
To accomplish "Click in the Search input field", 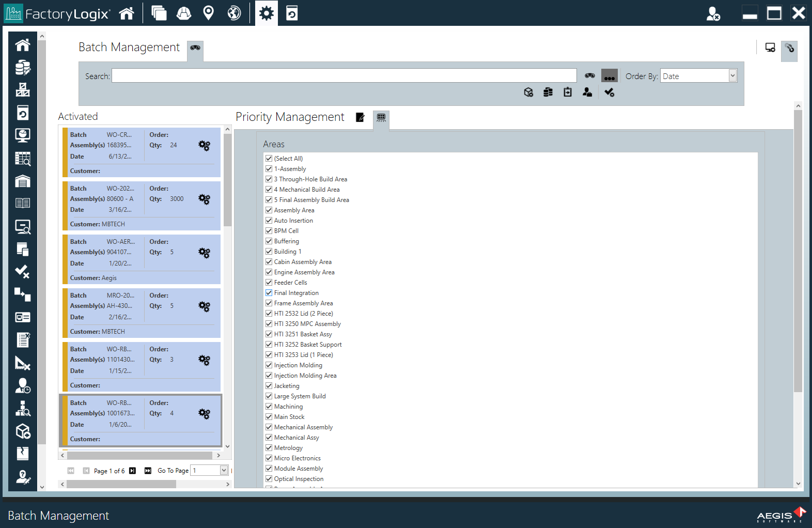I will coord(343,76).
